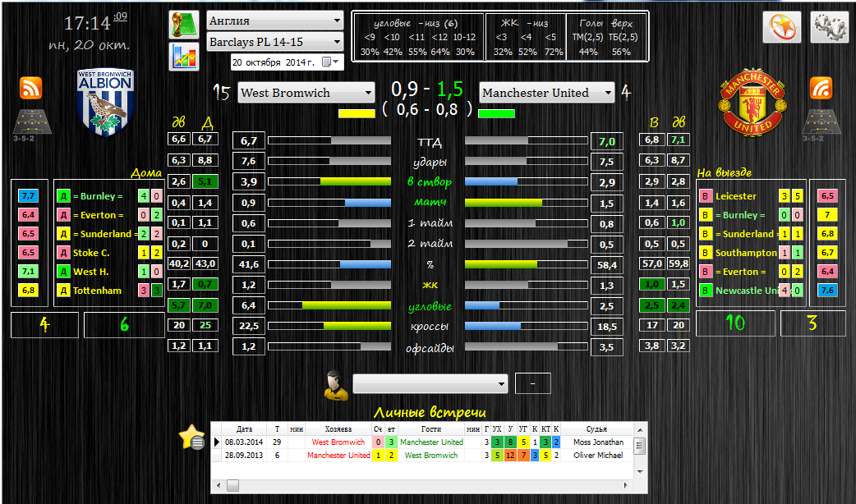856x504 pixels.
Task: Click the referee icon
Action: click(336, 385)
